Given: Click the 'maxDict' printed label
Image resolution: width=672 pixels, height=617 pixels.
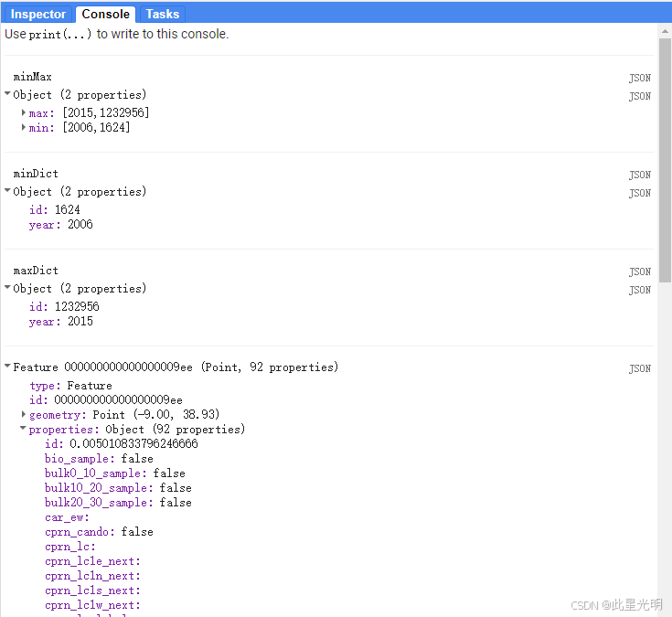Looking at the screenshot, I should click(36, 271).
